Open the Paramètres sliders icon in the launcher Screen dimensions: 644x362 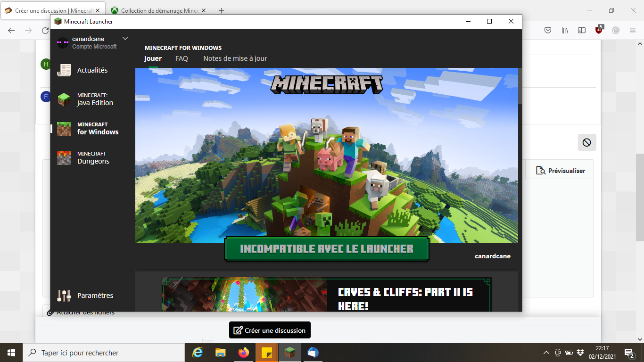point(64,296)
